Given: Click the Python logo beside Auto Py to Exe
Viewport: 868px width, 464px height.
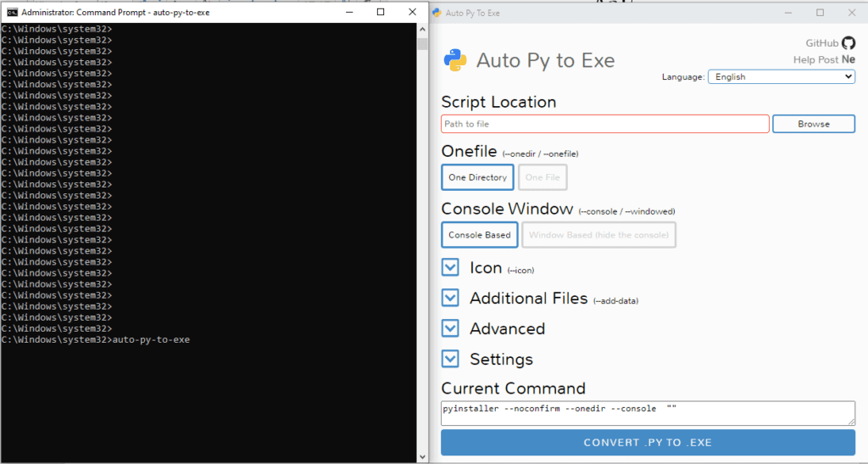Looking at the screenshot, I should 455,59.
